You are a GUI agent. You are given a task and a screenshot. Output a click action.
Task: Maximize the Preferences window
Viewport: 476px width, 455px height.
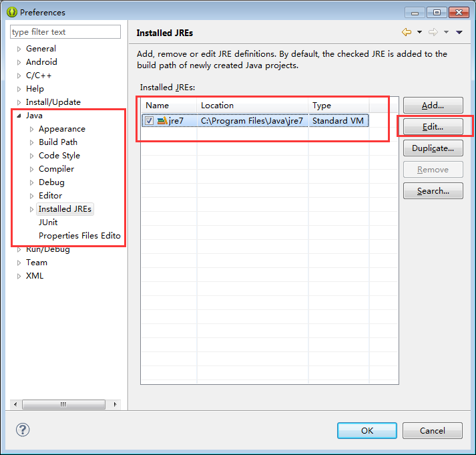[437, 12]
